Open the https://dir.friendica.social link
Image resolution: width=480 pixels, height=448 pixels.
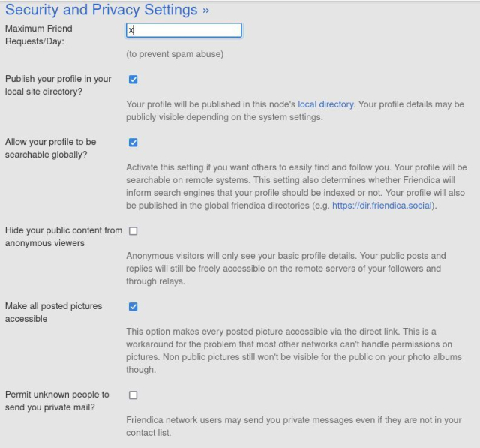pos(382,206)
